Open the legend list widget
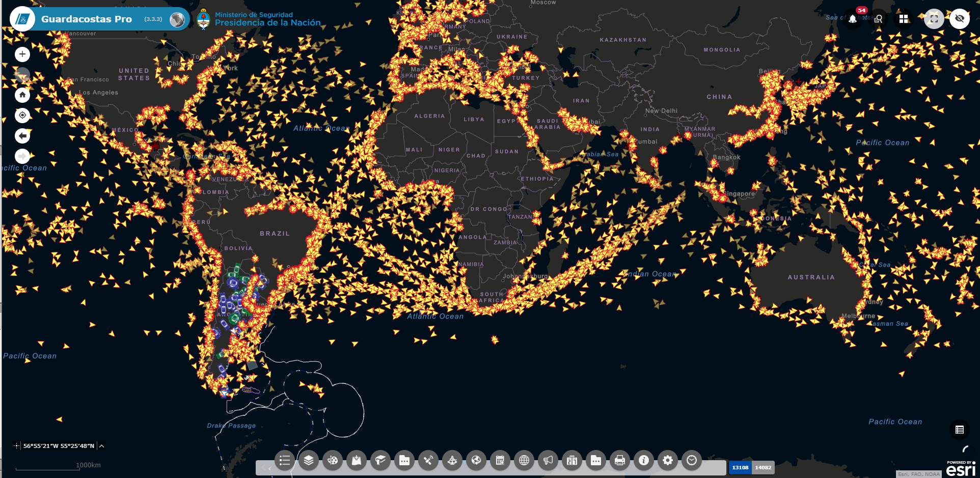The height and width of the screenshot is (478, 980). (285, 460)
